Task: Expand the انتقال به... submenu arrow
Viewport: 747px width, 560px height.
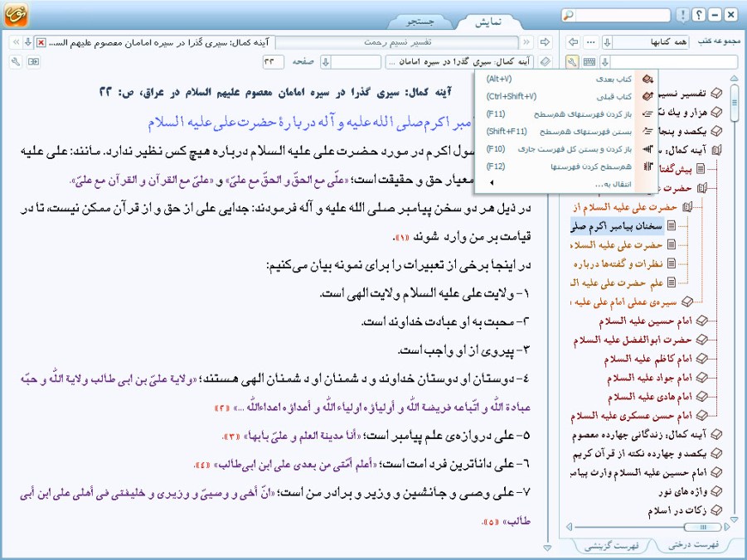Action: coord(492,183)
